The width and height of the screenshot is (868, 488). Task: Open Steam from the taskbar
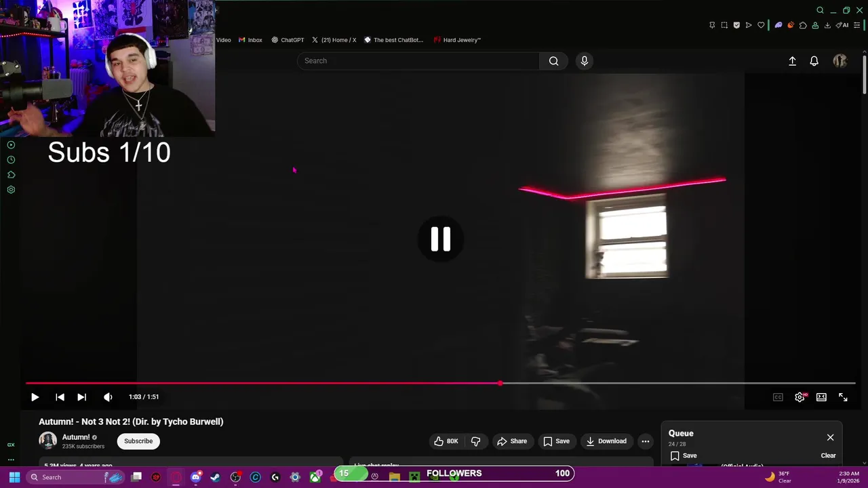(x=216, y=477)
